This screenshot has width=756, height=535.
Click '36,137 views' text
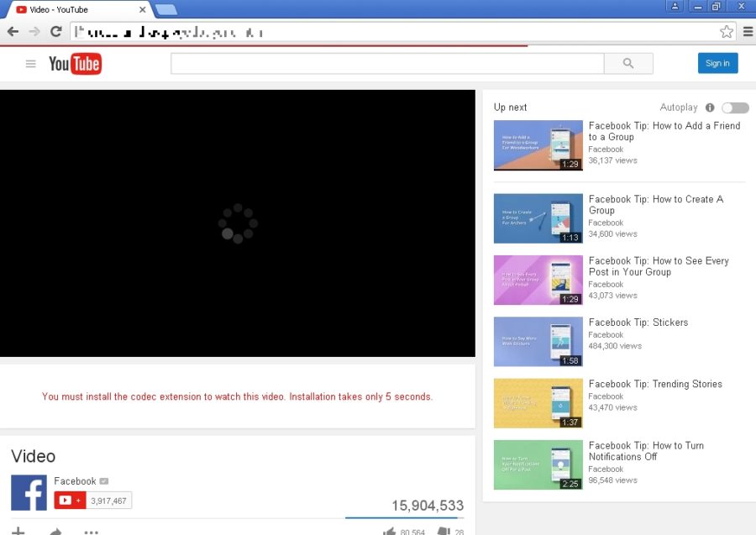tap(613, 160)
